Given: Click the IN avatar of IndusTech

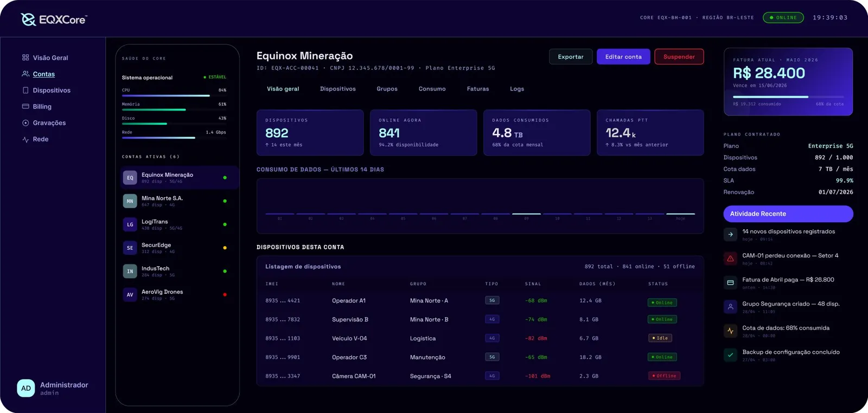Looking at the screenshot, I should pyautogui.click(x=130, y=271).
